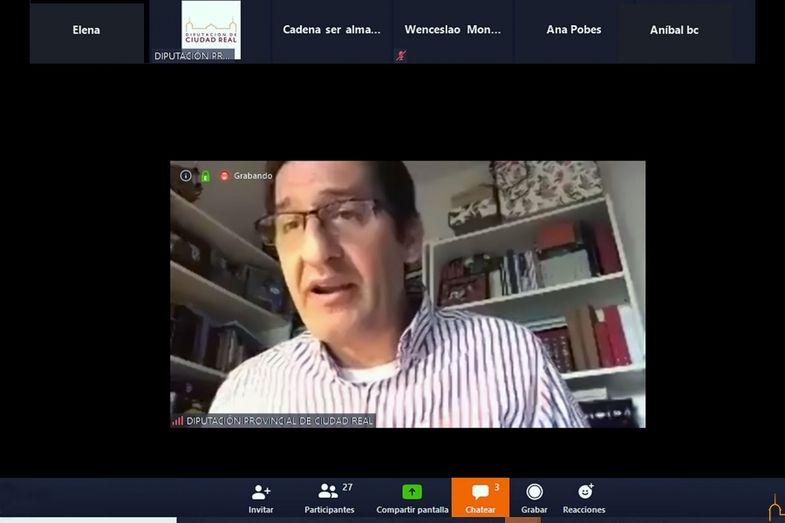
Task: Click the Invitar add-person icon
Action: (x=261, y=492)
